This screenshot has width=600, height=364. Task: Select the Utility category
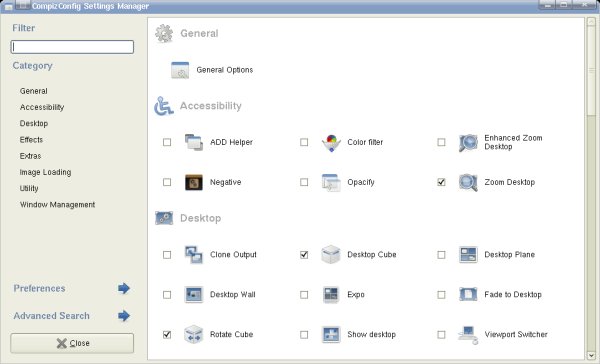tap(29, 188)
